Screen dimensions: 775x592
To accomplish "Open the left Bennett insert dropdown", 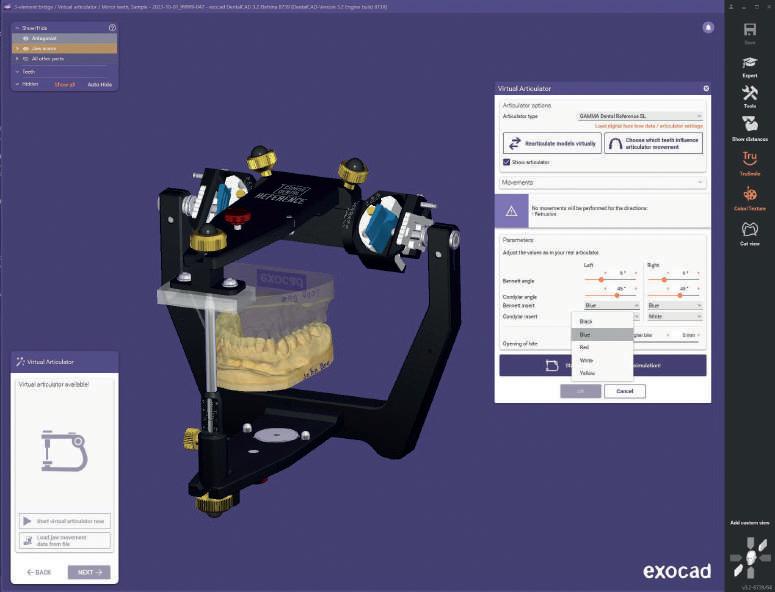I will click(x=611, y=305).
